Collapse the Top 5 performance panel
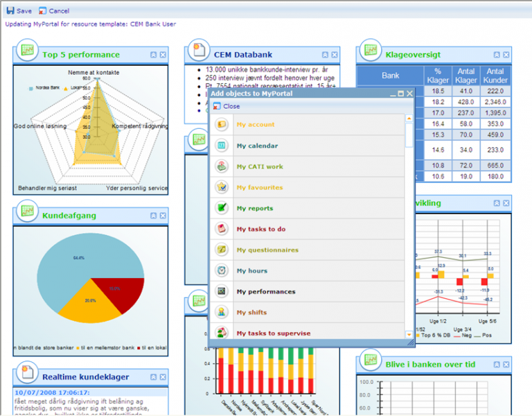This screenshot has height=416, width=532. tap(153, 55)
